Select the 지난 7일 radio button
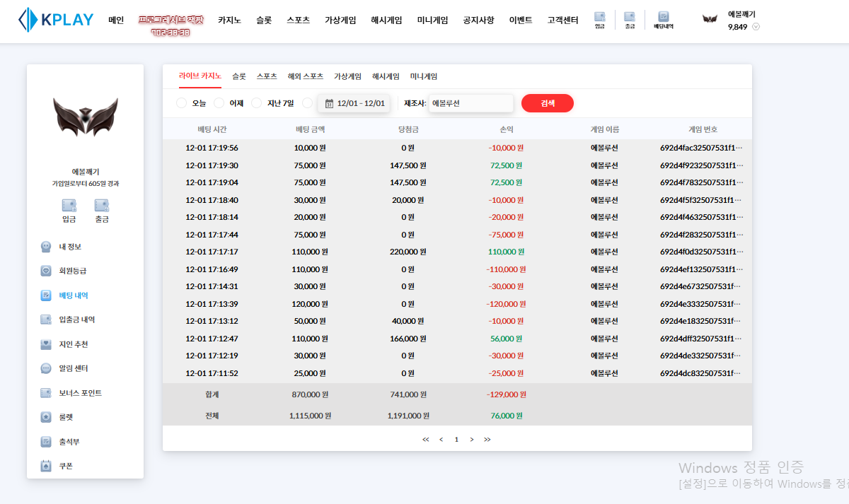 point(257,103)
